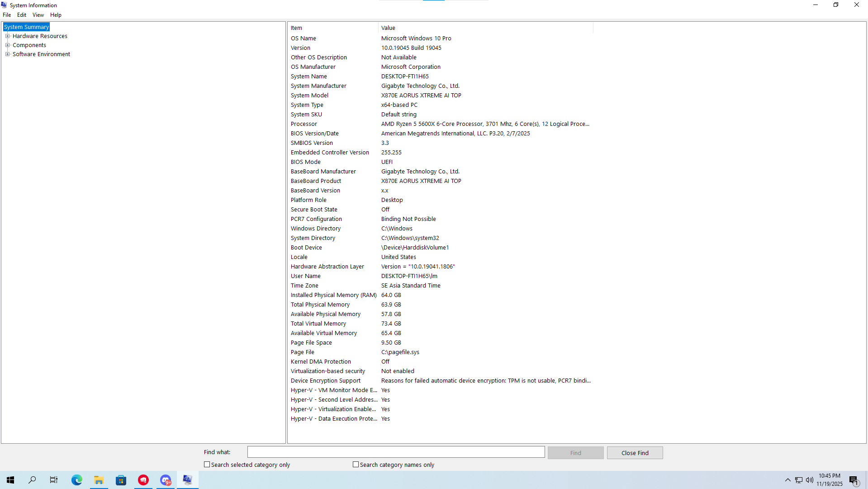Viewport: 868px width, 489px height.
Task: Open the Action Center notifications
Action: click(854, 480)
